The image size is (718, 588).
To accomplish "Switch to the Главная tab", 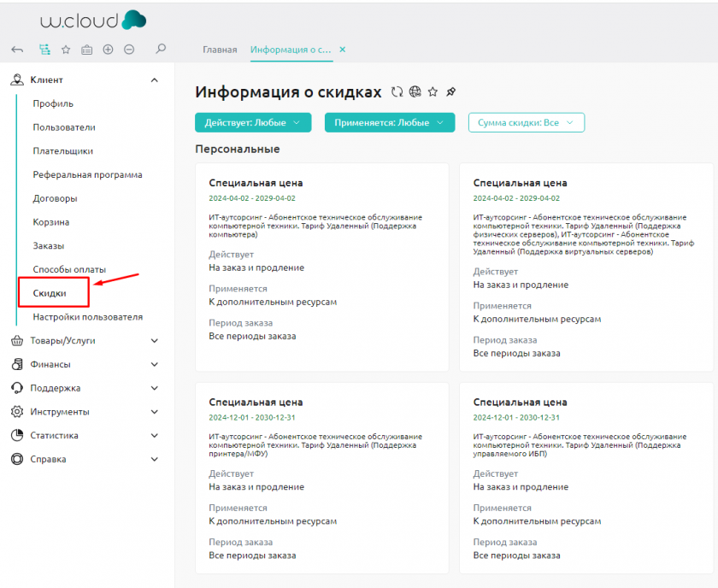I will [220, 50].
